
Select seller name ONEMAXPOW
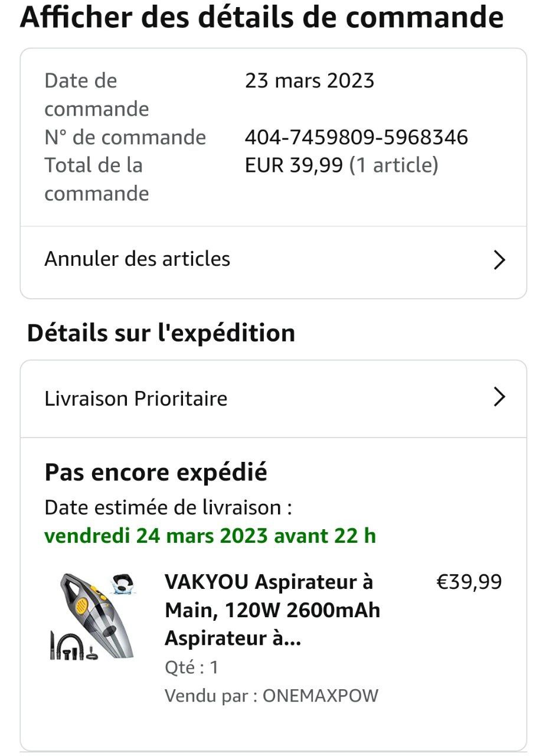[x=321, y=696]
